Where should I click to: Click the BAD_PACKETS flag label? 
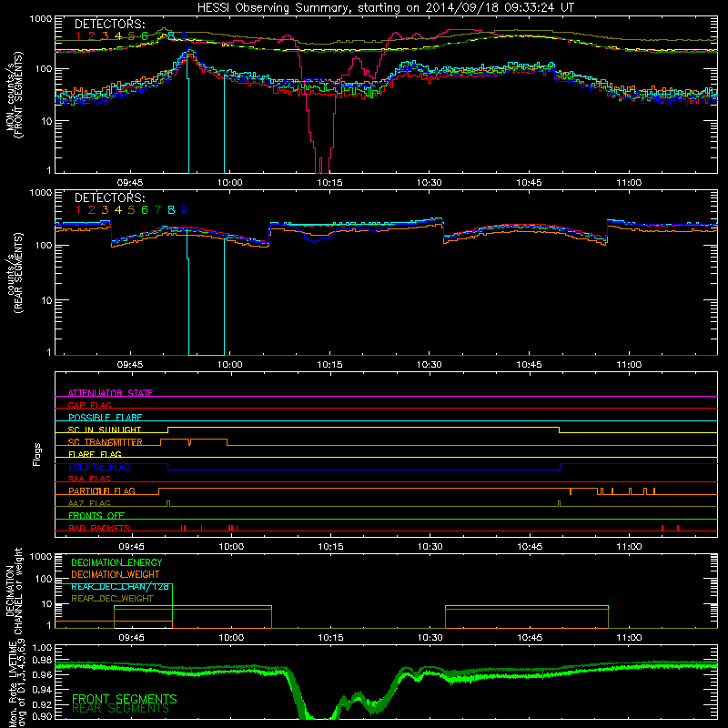point(99,528)
